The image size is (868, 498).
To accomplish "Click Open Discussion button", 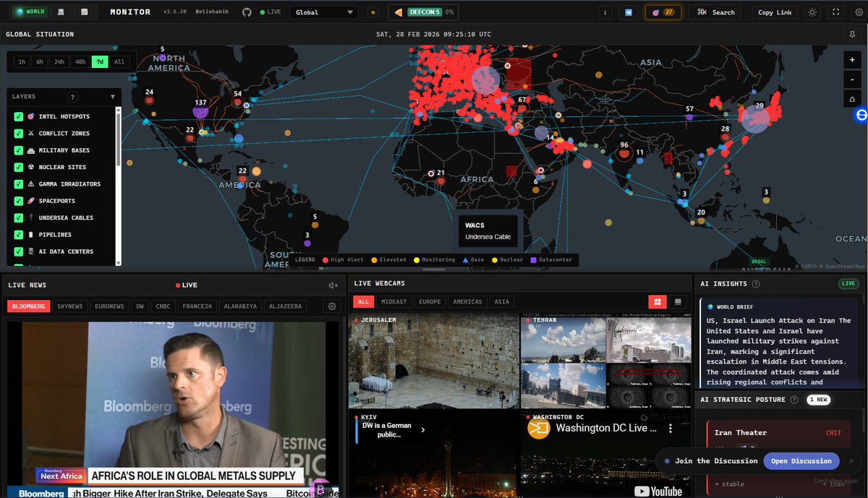I will (801, 461).
